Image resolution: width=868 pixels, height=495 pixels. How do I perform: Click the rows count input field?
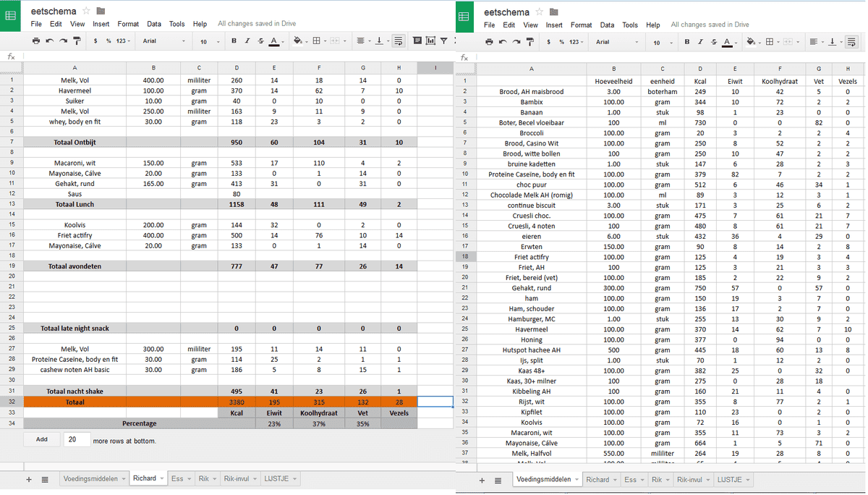pos(77,439)
